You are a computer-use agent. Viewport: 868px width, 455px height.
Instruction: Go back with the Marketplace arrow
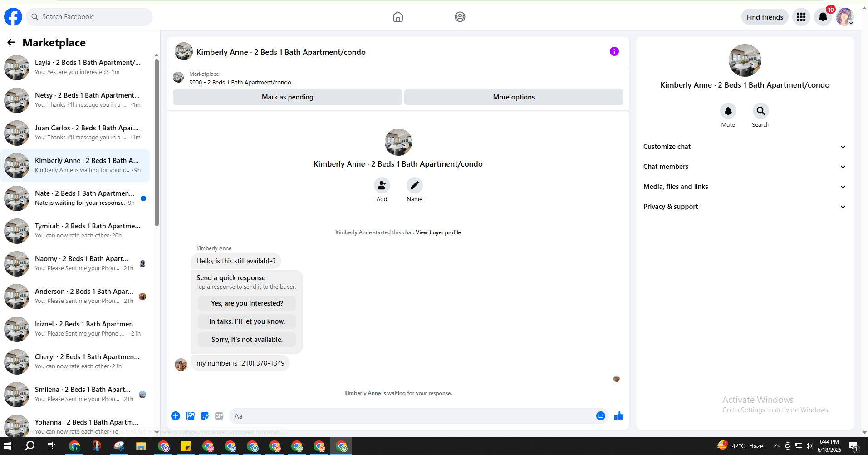(11, 42)
